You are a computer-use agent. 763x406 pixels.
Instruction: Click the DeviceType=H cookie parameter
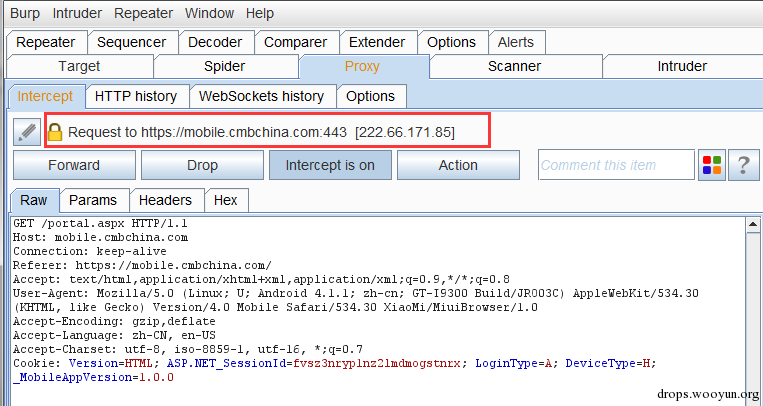[x=608, y=363]
